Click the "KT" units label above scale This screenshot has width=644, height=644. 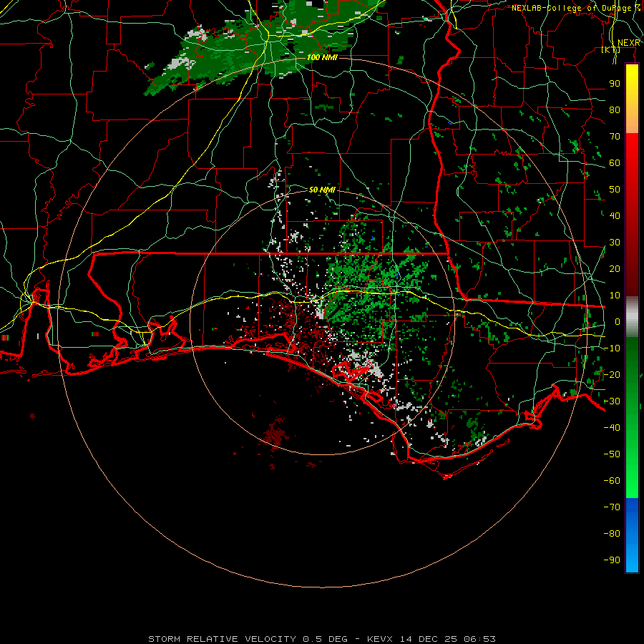(x=611, y=49)
